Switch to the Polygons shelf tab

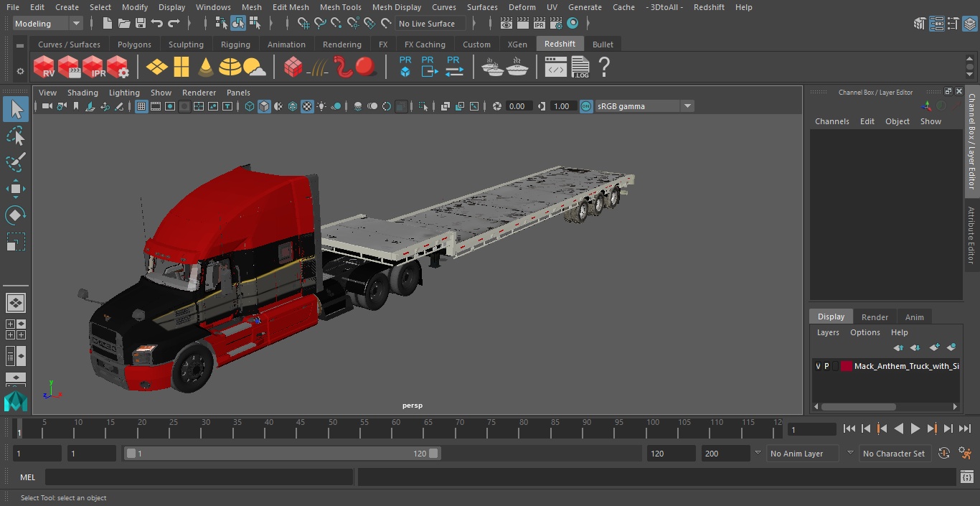pyautogui.click(x=134, y=44)
